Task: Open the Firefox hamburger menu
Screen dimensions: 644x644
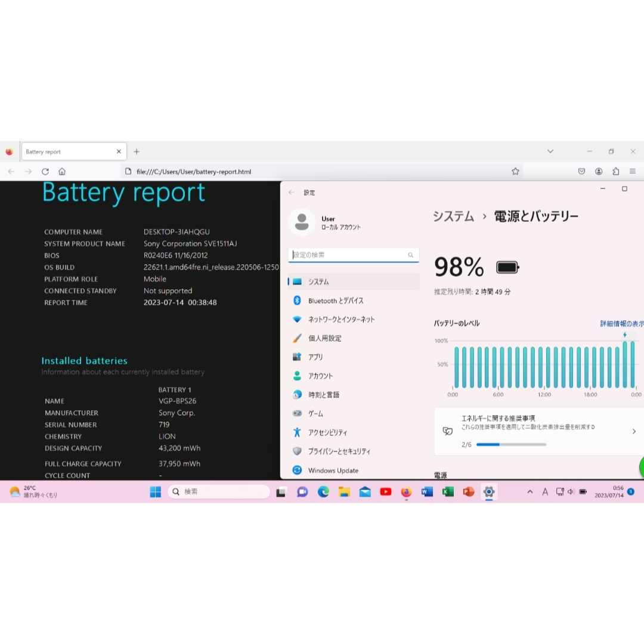Action: click(633, 171)
